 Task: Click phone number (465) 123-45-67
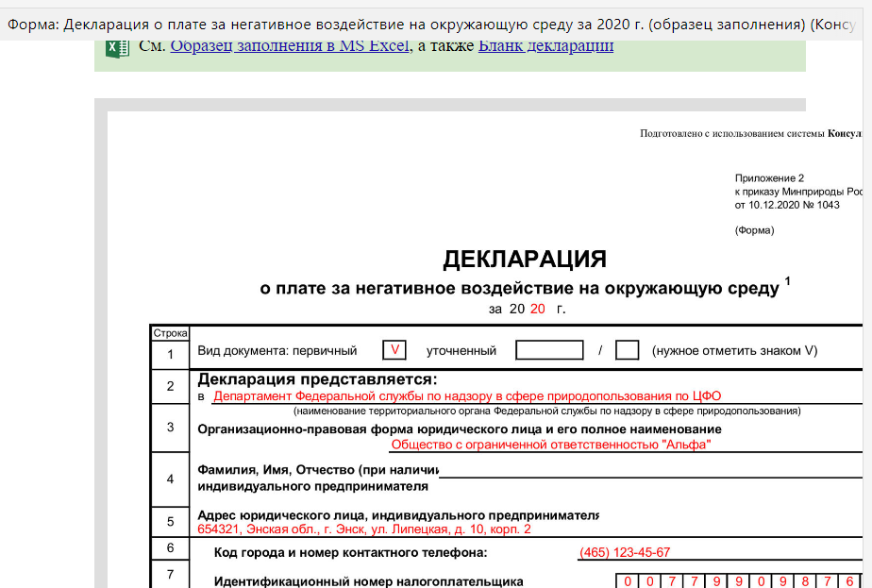[625, 552]
